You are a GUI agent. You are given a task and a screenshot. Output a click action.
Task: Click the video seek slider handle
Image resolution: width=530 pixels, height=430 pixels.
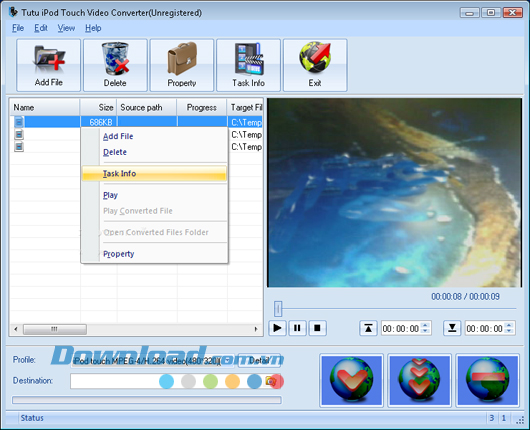click(278, 309)
